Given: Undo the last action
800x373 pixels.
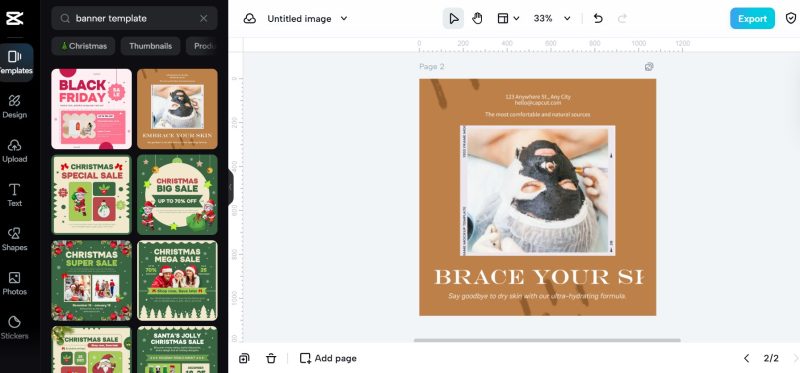Looking at the screenshot, I should coord(598,19).
